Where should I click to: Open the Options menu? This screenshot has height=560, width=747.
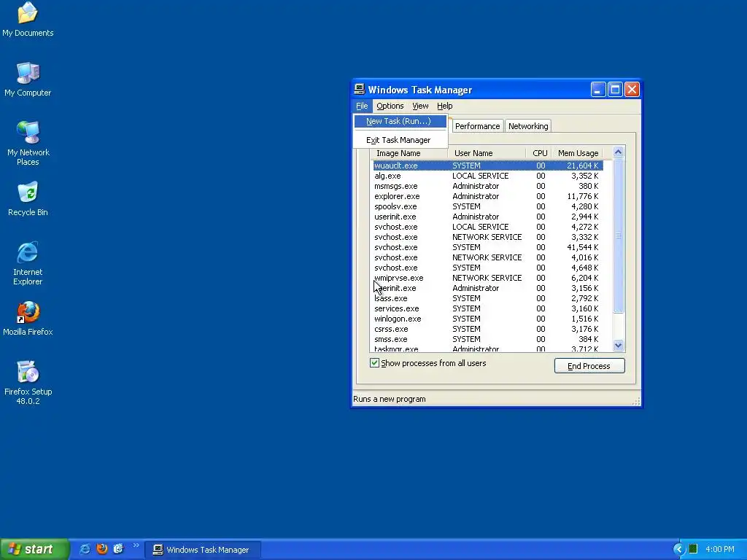click(x=390, y=106)
